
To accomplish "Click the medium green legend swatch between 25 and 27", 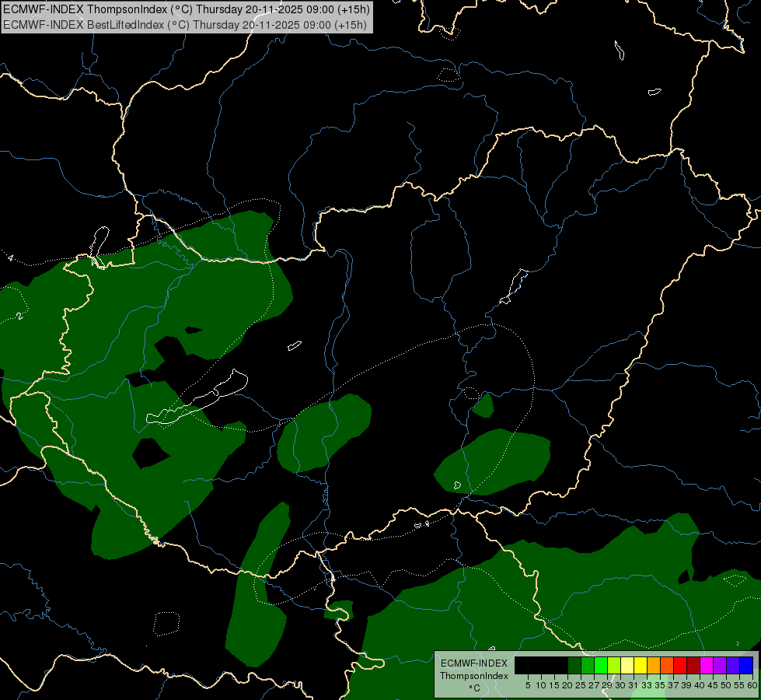I will point(588,665).
